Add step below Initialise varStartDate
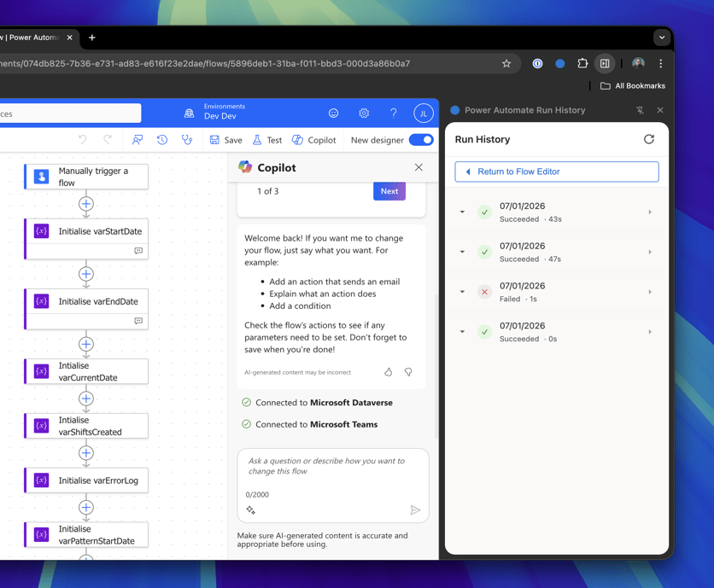The image size is (714, 588). (86, 274)
